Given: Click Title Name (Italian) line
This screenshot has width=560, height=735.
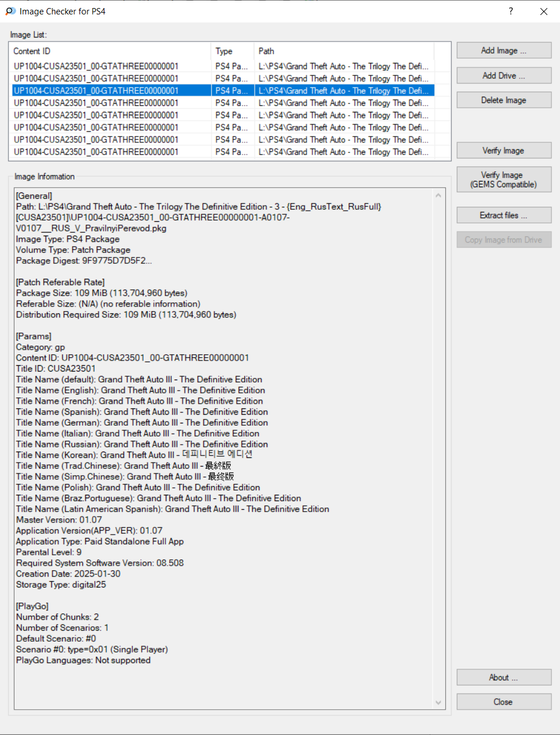Looking at the screenshot, I should coord(138,434).
